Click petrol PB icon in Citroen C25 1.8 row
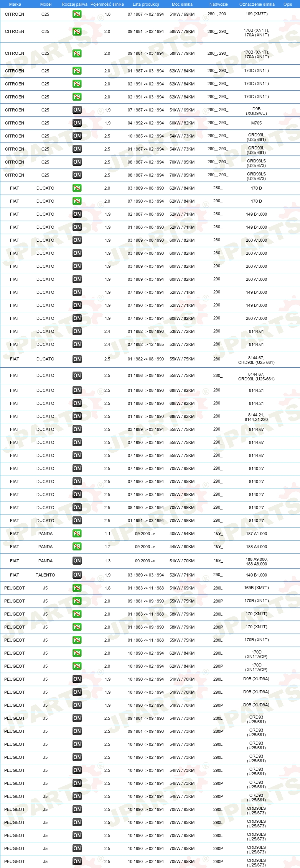 click(77, 14)
